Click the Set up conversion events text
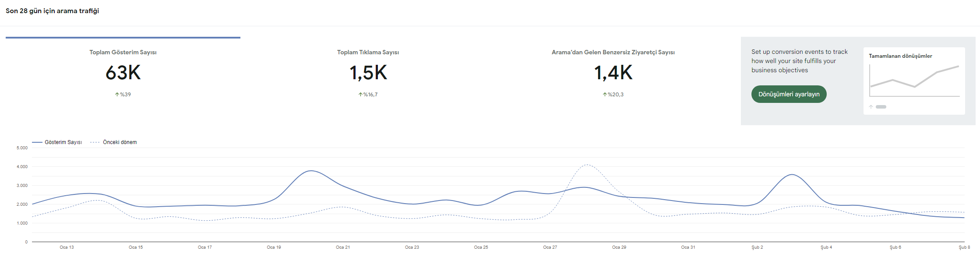The width and height of the screenshot is (980, 257). pos(800,61)
